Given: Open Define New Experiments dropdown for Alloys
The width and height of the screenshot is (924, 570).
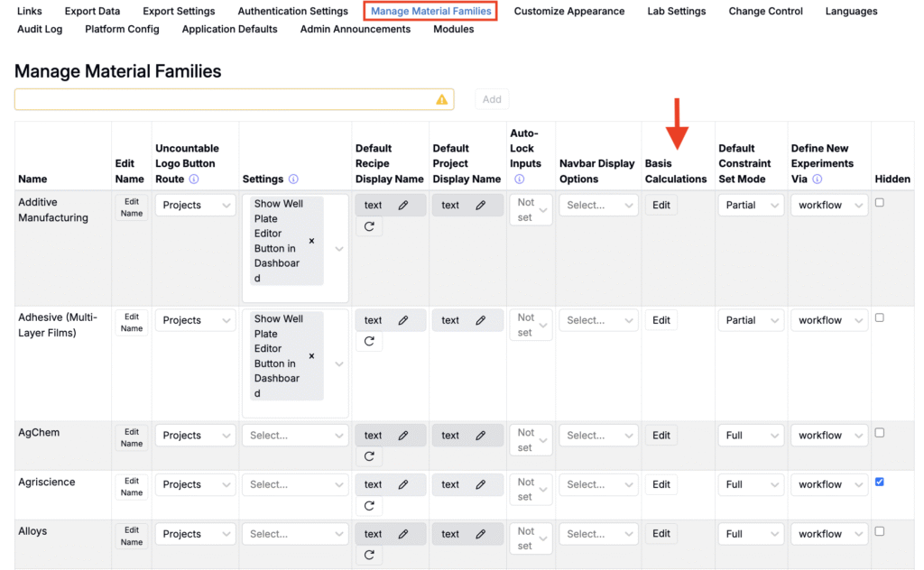Looking at the screenshot, I should click(828, 534).
